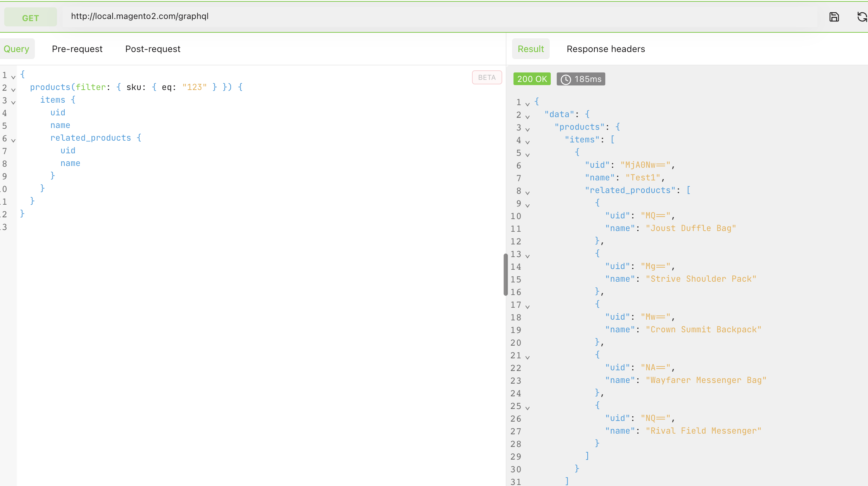Switch to the Pre-request tab
This screenshot has height=486, width=868.
pos(77,49)
